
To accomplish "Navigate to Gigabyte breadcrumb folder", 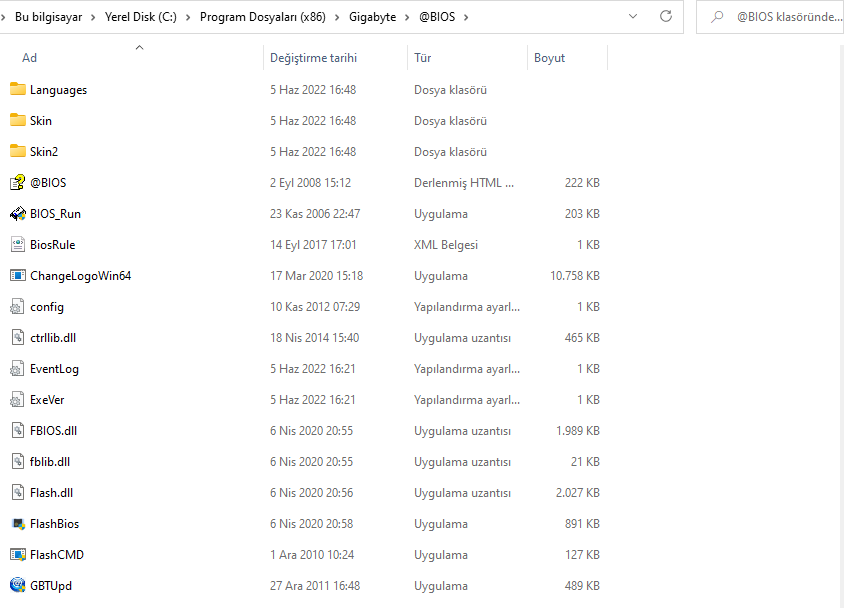I will 372,17.
